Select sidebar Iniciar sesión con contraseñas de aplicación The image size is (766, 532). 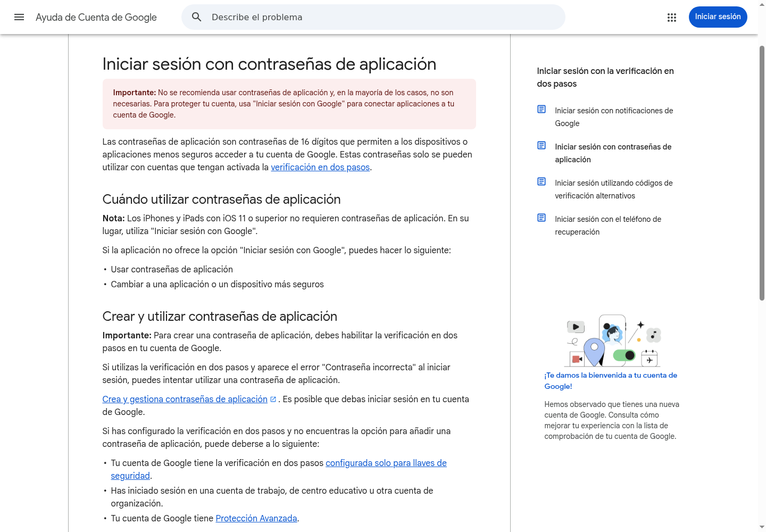coord(613,153)
